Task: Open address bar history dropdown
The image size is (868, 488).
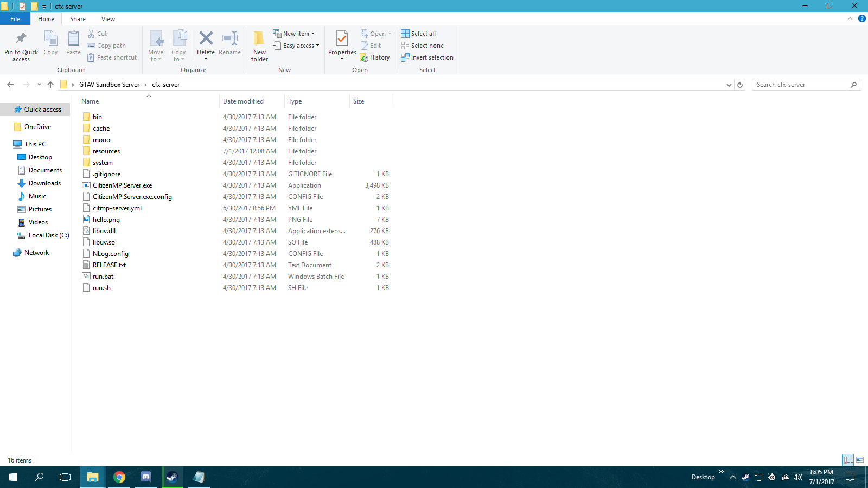Action: pyautogui.click(x=729, y=85)
